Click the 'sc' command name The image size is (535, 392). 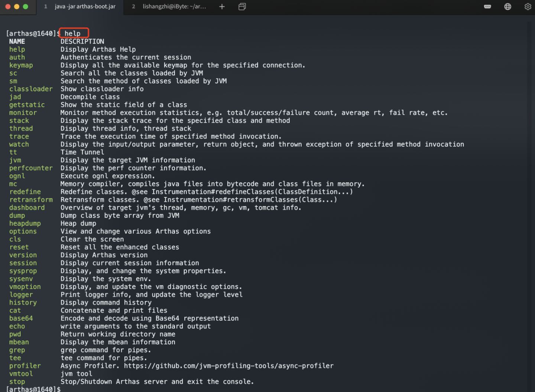point(13,73)
